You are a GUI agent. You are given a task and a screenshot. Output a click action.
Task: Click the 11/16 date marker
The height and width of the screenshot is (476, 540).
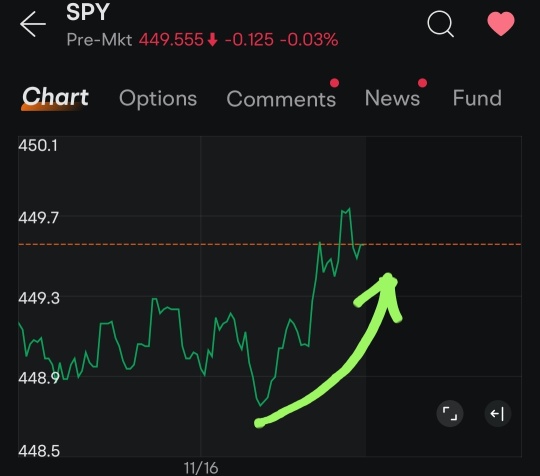click(x=201, y=468)
